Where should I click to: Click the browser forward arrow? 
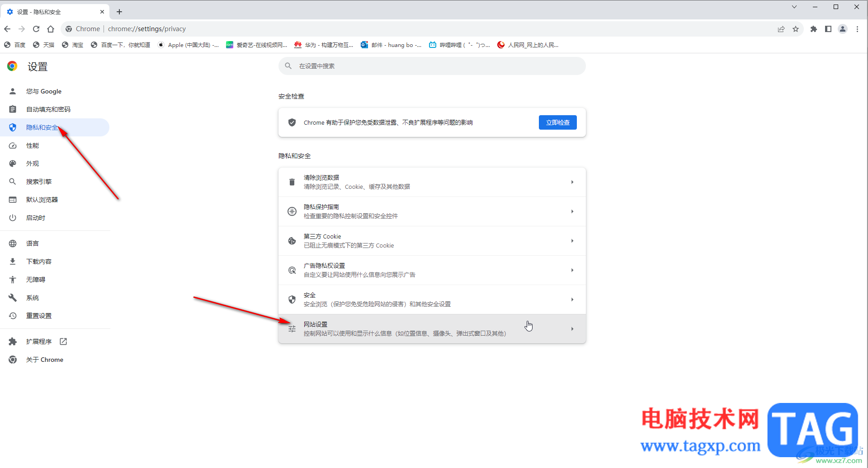tap(22, 29)
